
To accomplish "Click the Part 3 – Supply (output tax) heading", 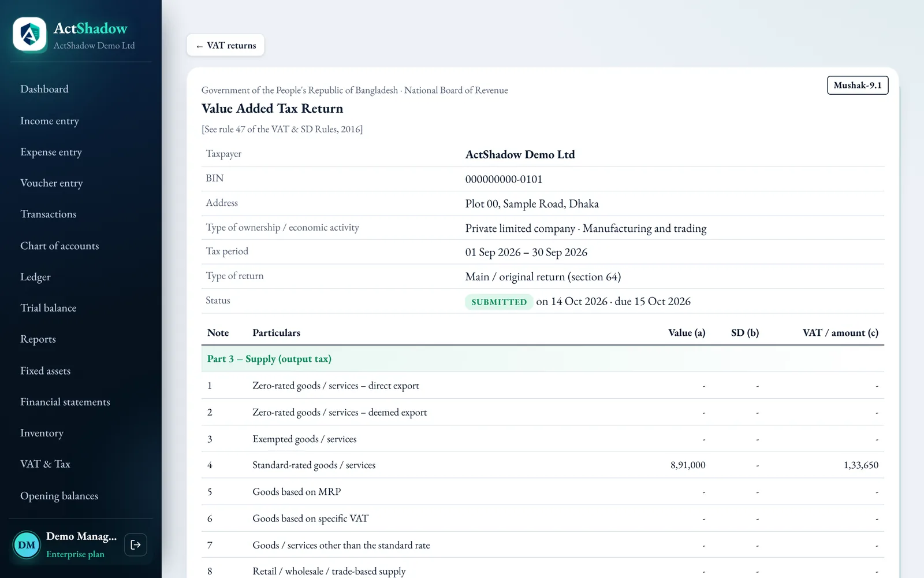I will pos(269,359).
